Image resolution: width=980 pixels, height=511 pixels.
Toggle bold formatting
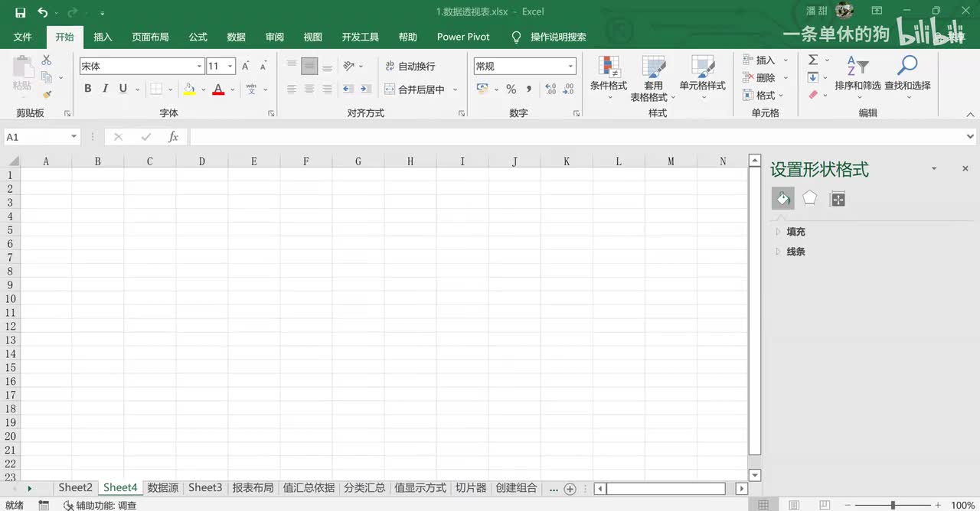tap(88, 89)
